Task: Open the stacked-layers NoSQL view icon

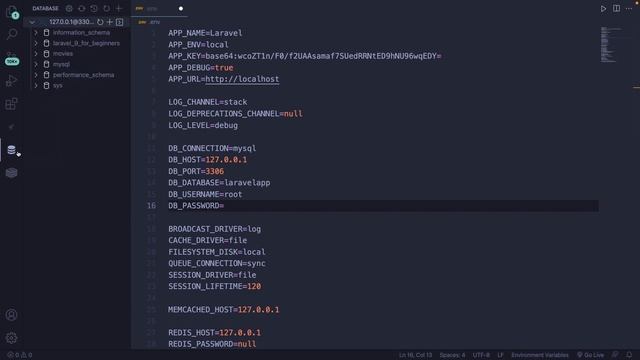Action: (11, 173)
